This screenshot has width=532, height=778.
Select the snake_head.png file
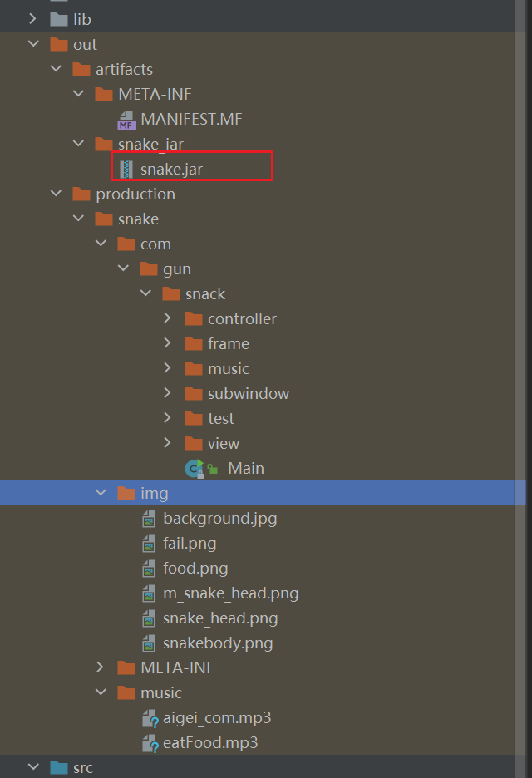point(220,618)
